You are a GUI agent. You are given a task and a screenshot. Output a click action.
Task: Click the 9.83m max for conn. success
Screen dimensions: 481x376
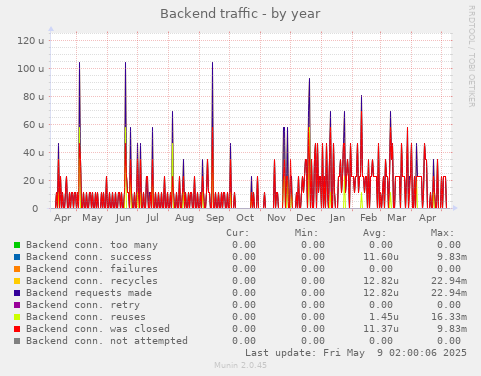(x=452, y=257)
